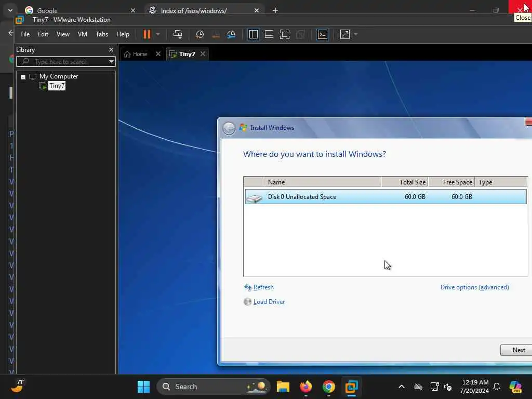Close the Library panel
Image resolution: width=532 pixels, height=399 pixels.
111,49
